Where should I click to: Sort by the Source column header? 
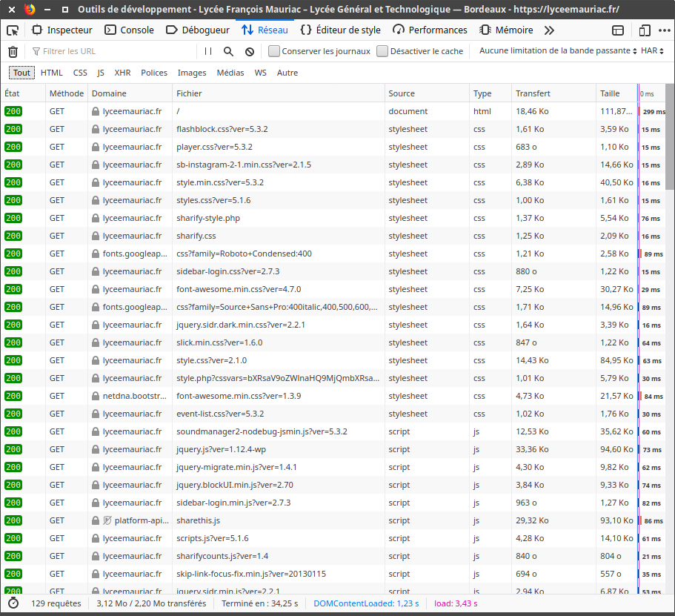coord(427,93)
